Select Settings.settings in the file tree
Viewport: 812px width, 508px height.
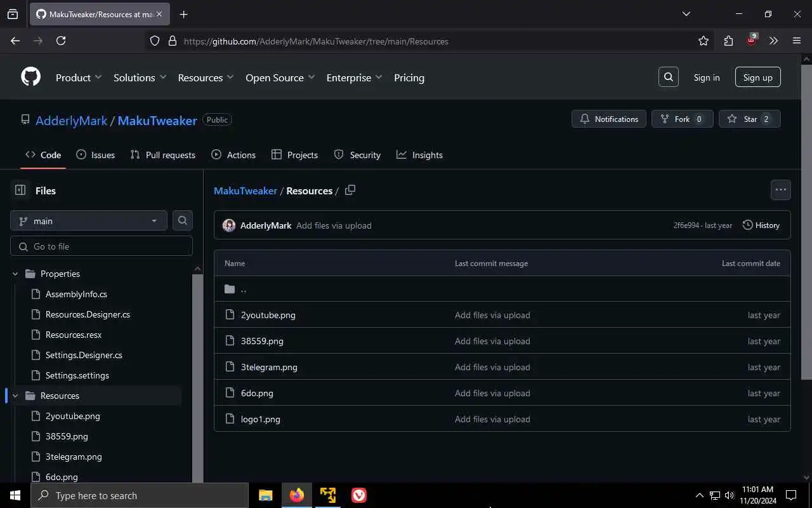pos(77,375)
